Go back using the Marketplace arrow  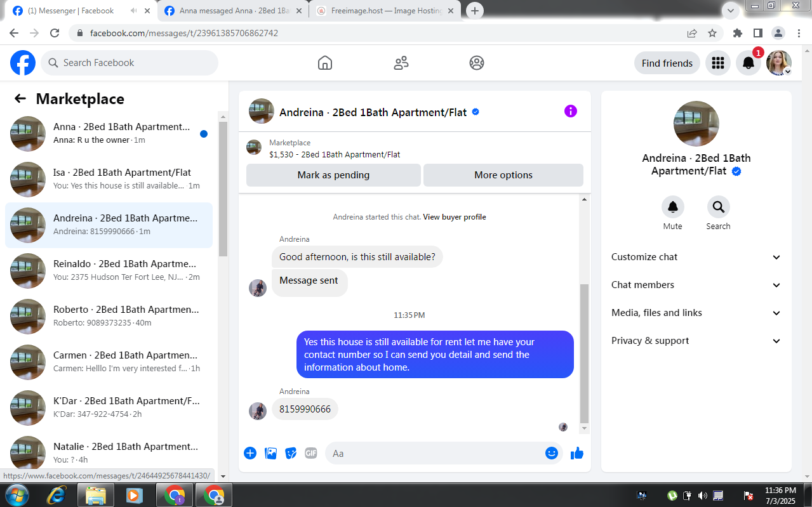[20, 98]
